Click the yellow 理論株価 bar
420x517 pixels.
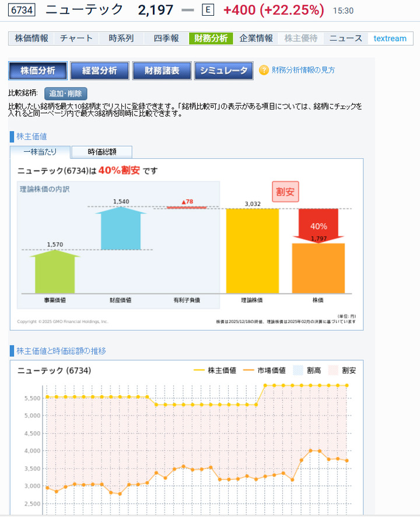click(253, 251)
